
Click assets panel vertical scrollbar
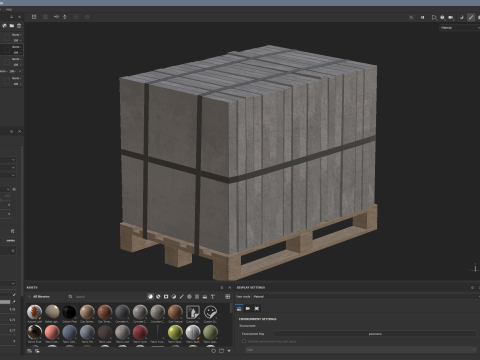231,308
